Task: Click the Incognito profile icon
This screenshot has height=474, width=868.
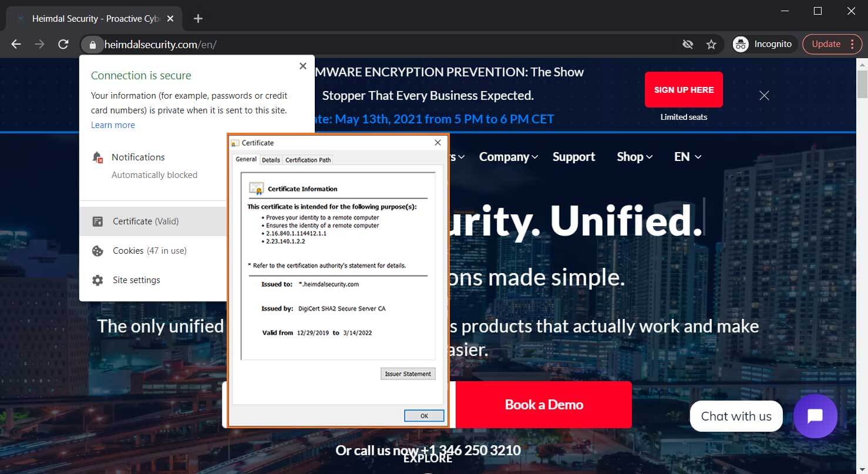Action: pos(741,44)
